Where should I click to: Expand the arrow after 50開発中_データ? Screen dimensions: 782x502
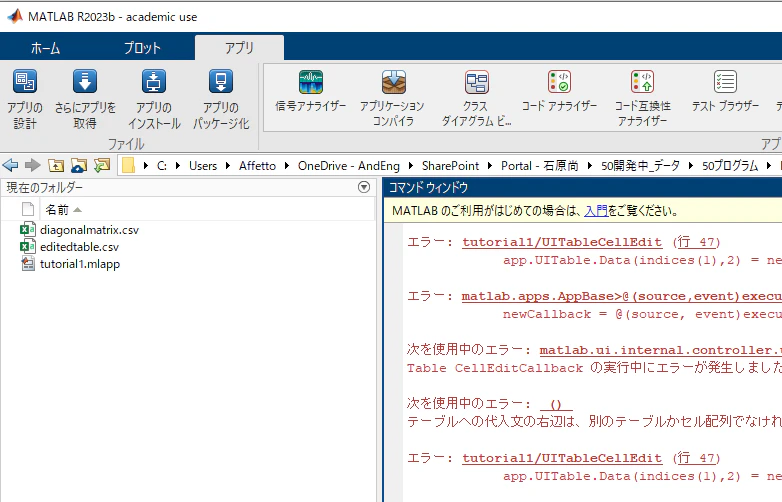[x=691, y=166]
